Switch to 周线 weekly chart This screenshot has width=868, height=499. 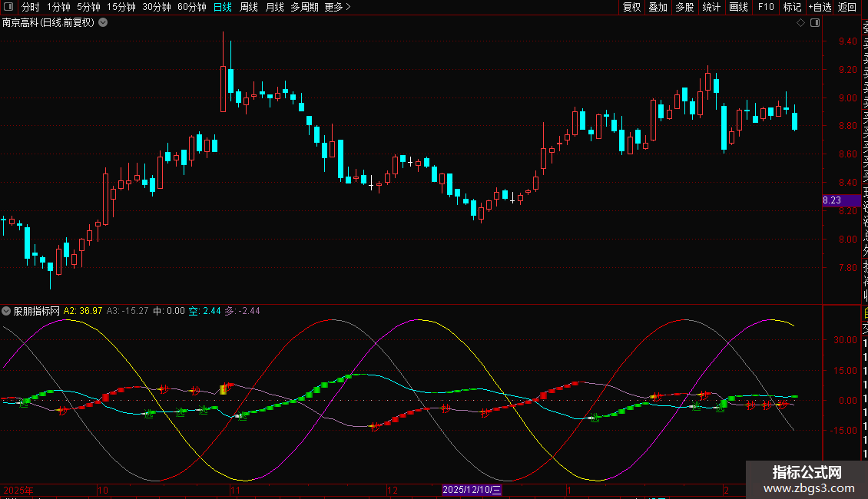coord(249,7)
